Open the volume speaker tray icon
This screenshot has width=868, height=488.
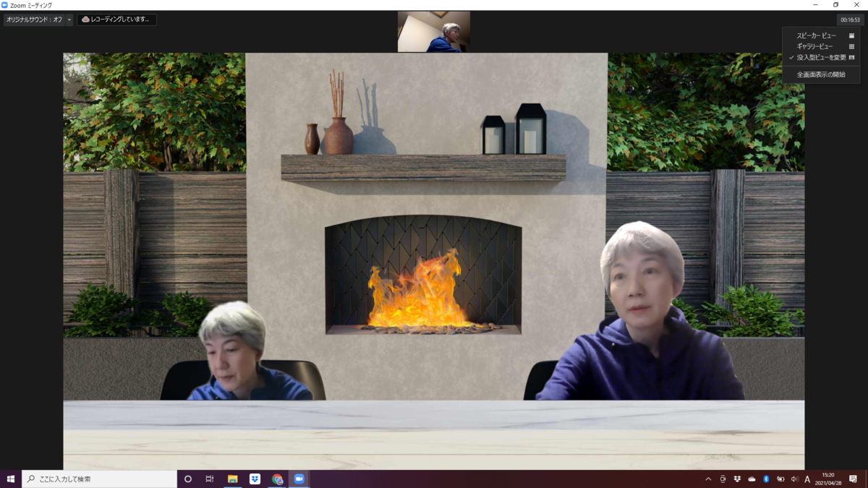794,479
